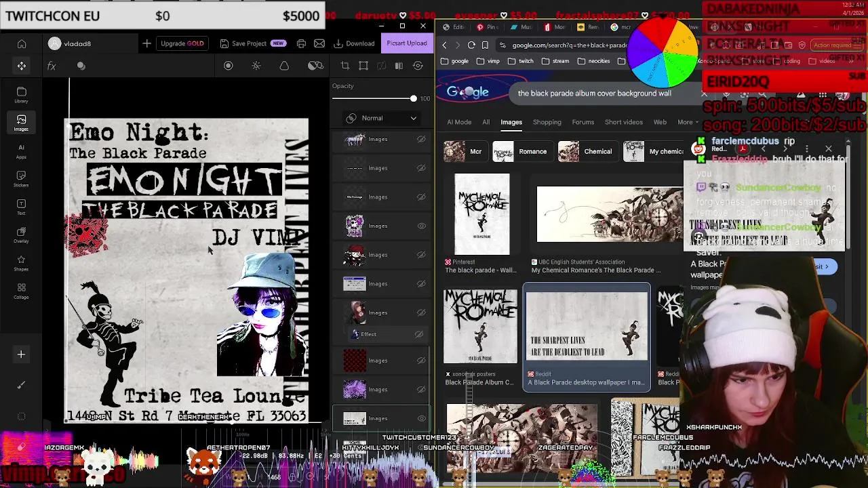Open the vladad8 account menu
The image size is (868, 488).
[70, 43]
